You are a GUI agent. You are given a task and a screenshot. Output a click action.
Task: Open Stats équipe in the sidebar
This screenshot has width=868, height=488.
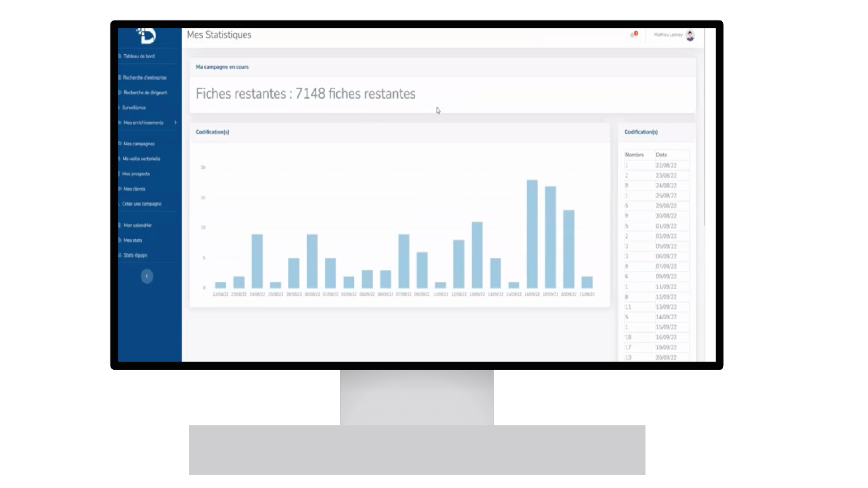(x=135, y=255)
